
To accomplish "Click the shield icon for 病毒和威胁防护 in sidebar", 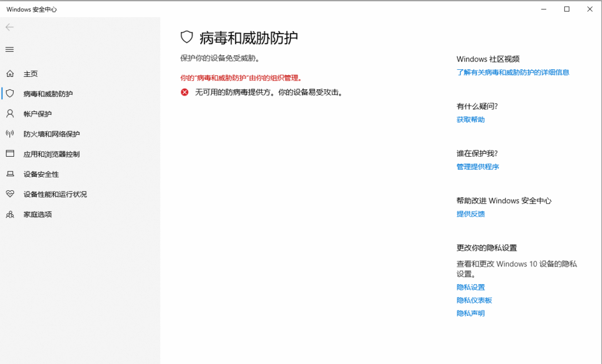I will point(10,93).
